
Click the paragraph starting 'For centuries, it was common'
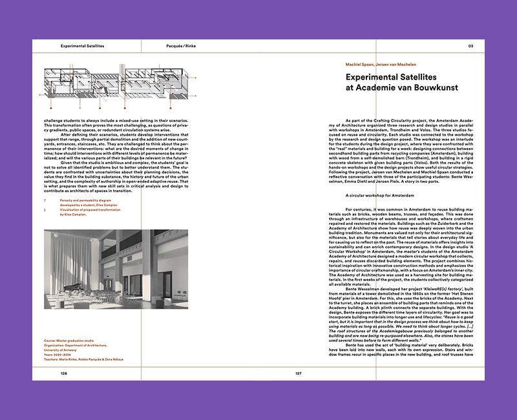coord(401,247)
